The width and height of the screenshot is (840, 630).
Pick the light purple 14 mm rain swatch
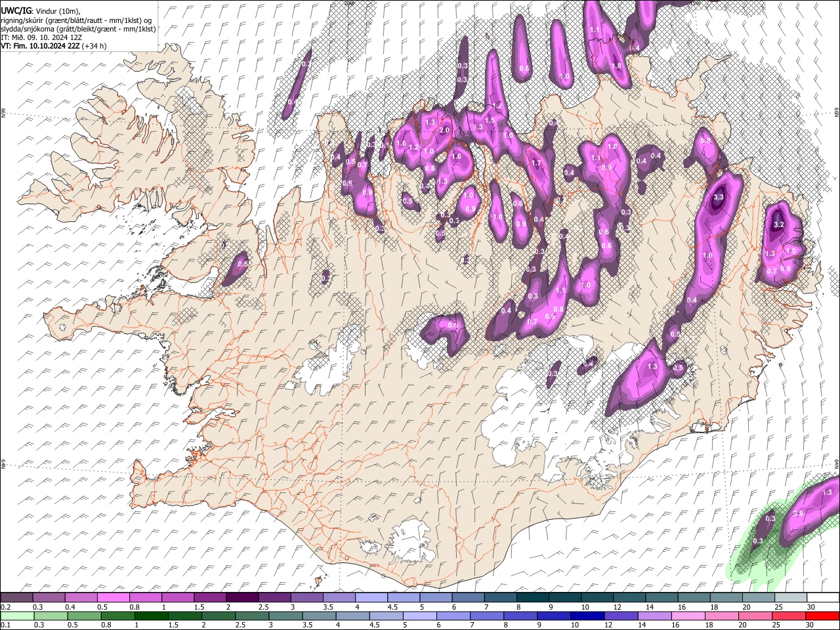point(655,616)
